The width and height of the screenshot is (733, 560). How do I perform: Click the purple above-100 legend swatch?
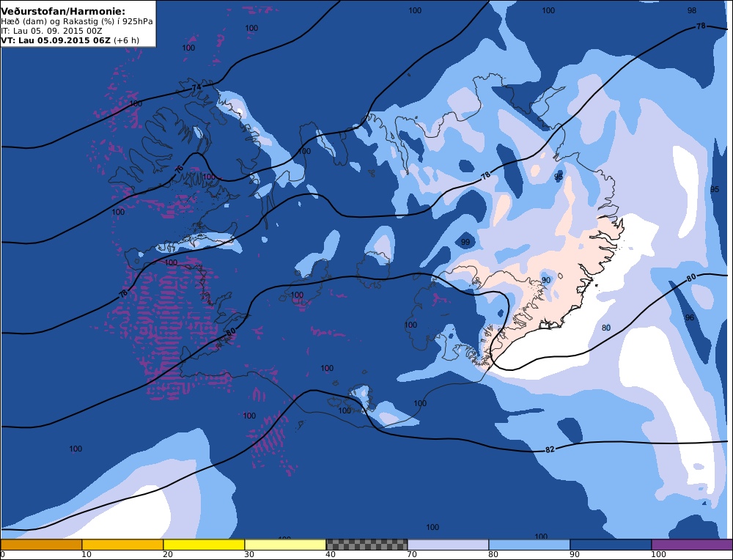click(x=692, y=545)
